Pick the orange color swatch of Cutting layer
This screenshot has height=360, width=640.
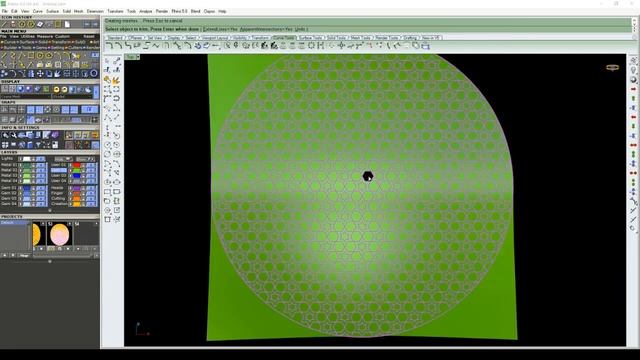pyautogui.click(x=76, y=198)
